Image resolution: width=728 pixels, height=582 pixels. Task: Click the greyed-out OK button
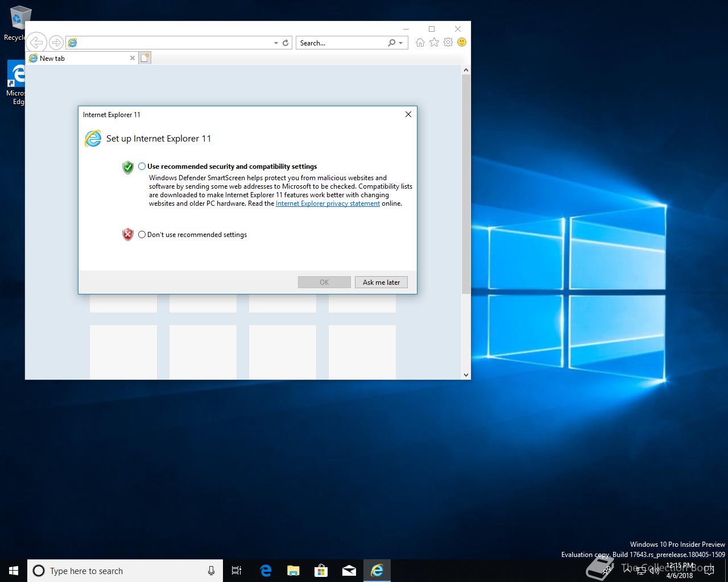324,282
